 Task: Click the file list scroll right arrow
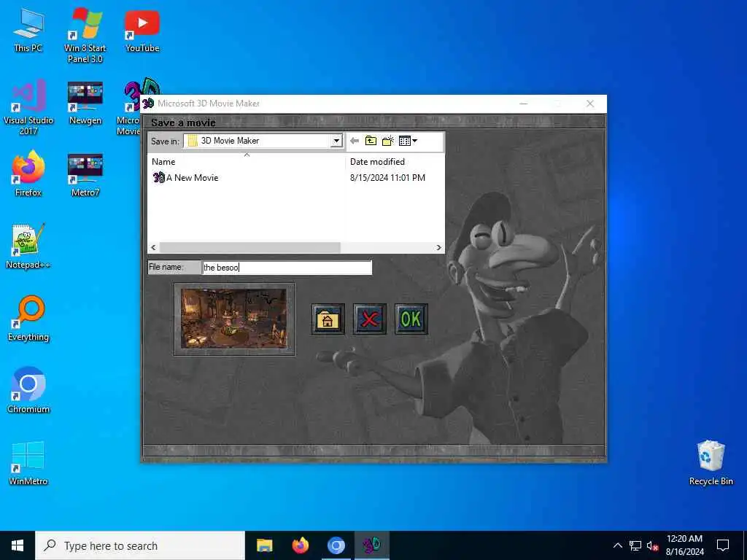(438, 248)
